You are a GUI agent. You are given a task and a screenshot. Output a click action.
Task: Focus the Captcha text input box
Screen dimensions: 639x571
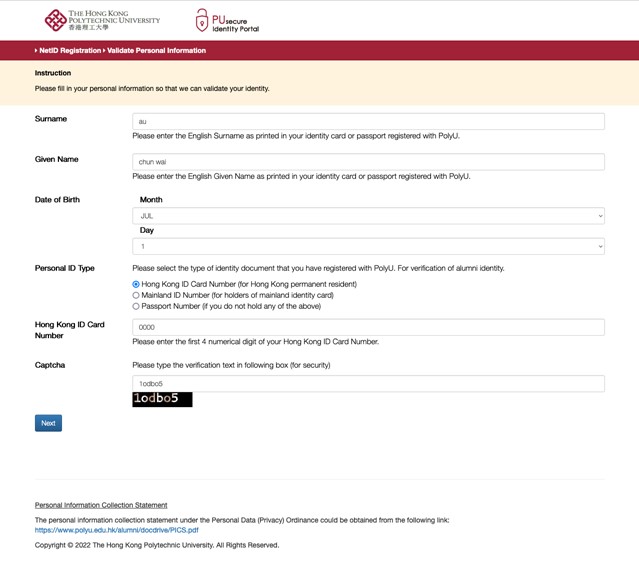point(368,383)
